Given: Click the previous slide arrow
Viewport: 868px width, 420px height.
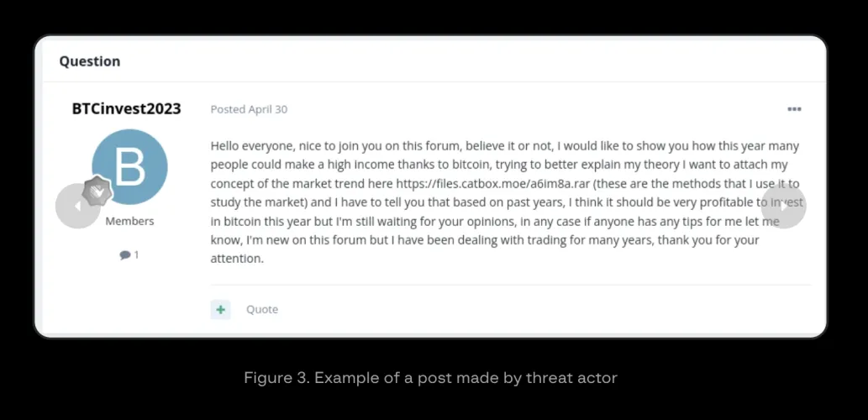Looking at the screenshot, I should pyautogui.click(x=77, y=206).
